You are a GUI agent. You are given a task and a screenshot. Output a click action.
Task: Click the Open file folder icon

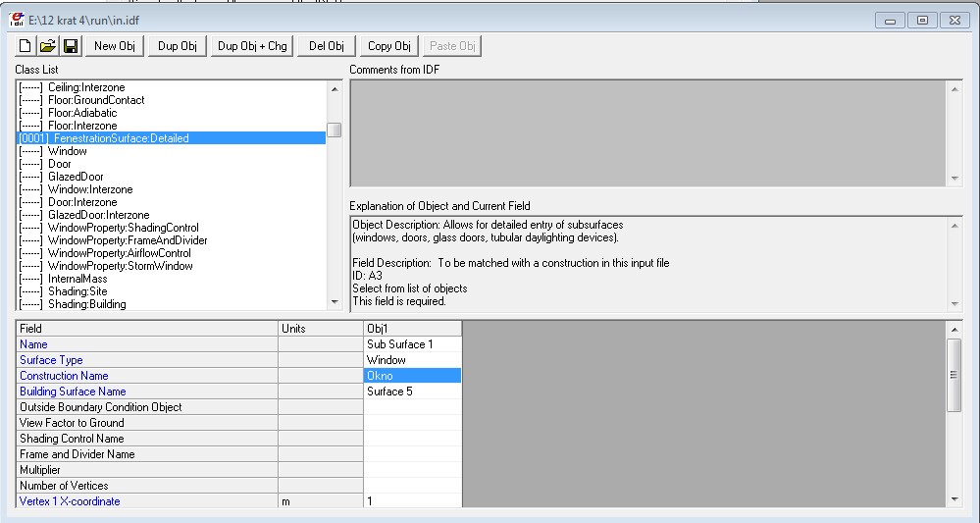[48, 45]
